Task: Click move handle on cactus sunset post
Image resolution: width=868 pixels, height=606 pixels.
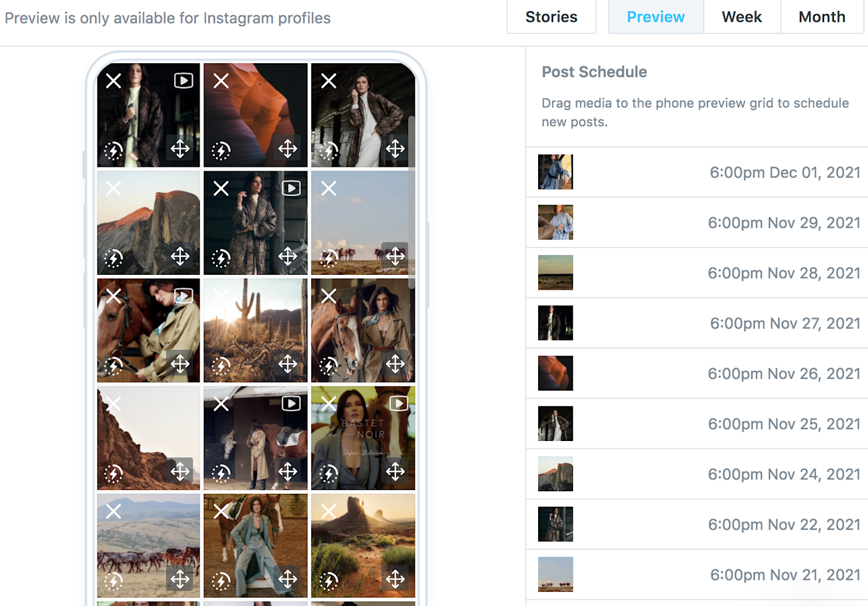Action: point(288,363)
